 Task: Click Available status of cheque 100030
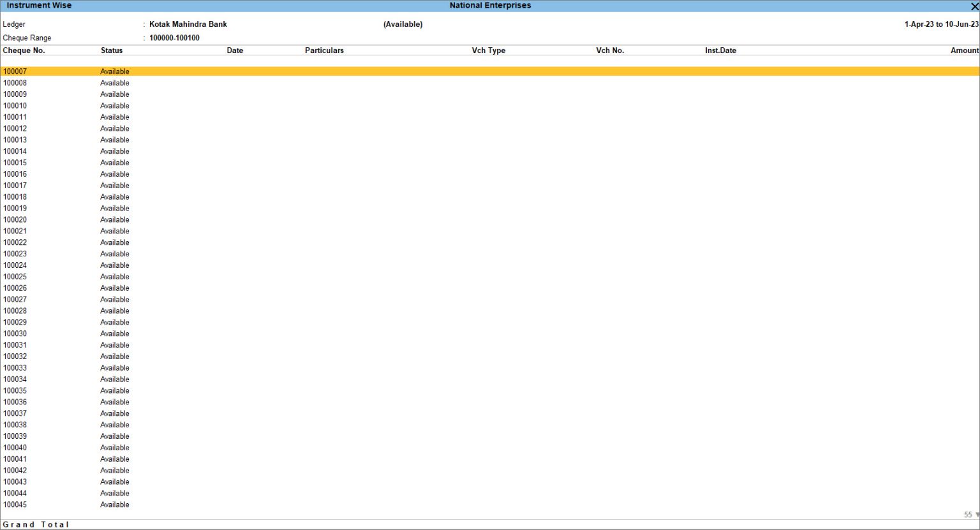click(x=115, y=334)
